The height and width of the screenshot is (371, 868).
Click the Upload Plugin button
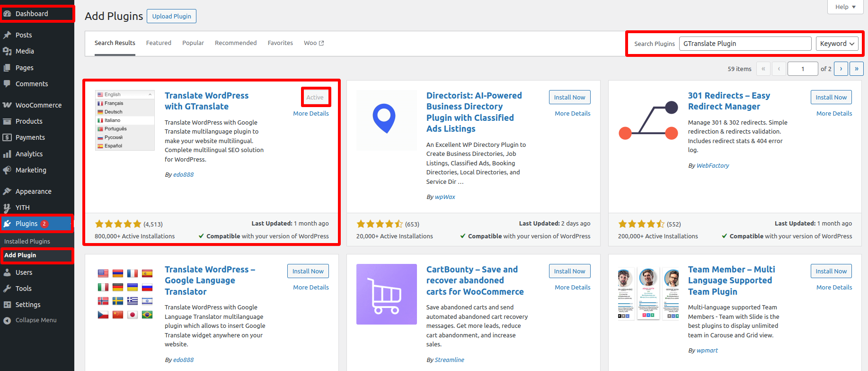(171, 16)
